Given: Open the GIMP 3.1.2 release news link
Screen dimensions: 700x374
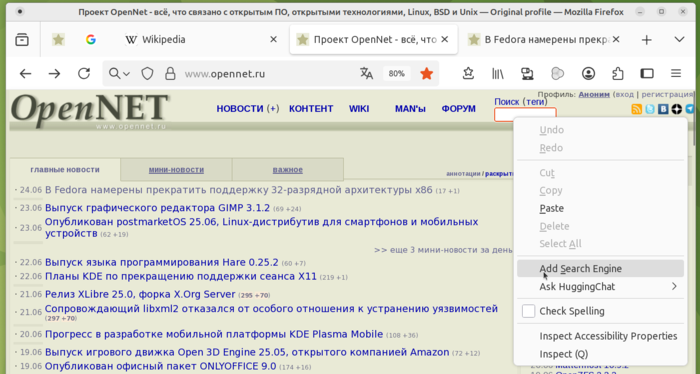Looking at the screenshot, I should pyautogui.click(x=157, y=208).
